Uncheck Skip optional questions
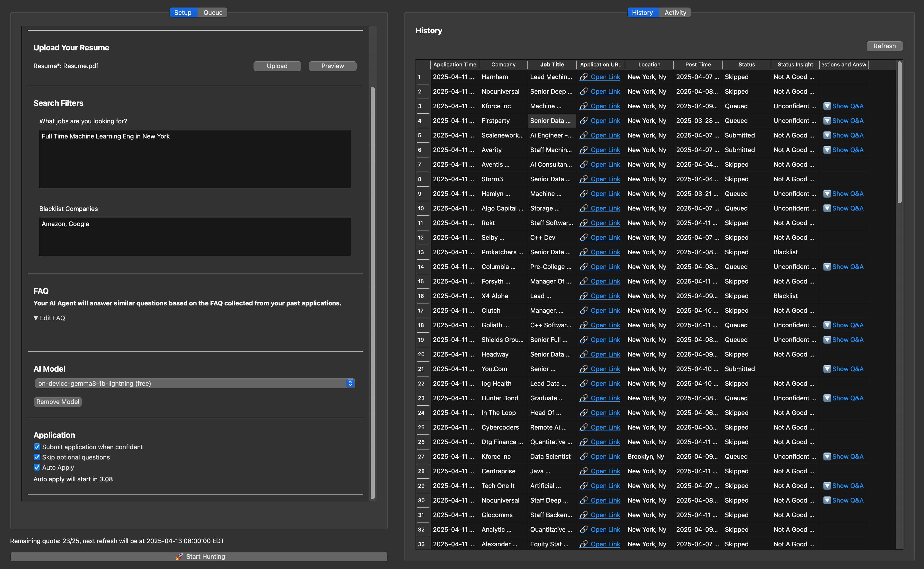Viewport: 924px width, 569px height. tap(37, 457)
